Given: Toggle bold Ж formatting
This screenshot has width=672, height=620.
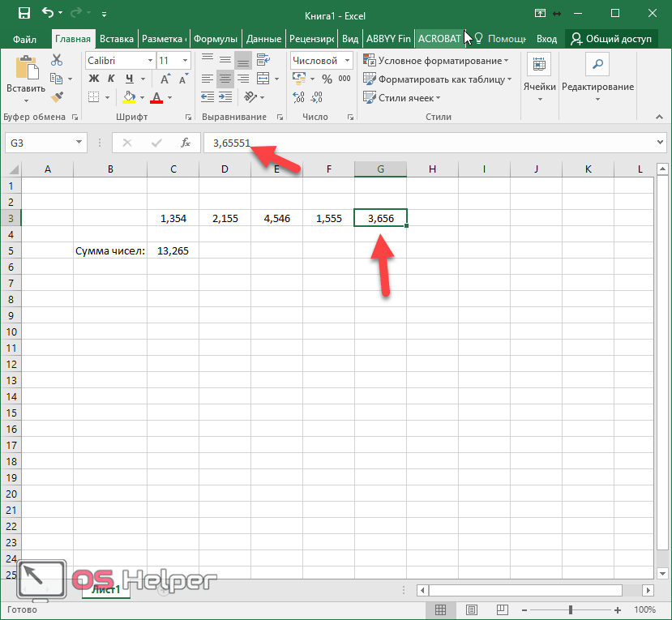Looking at the screenshot, I should point(93,79).
